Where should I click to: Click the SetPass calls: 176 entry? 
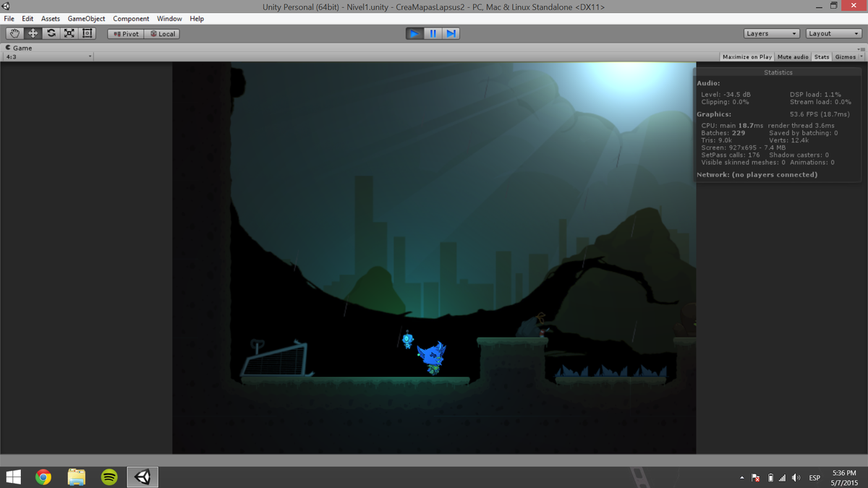click(x=731, y=155)
